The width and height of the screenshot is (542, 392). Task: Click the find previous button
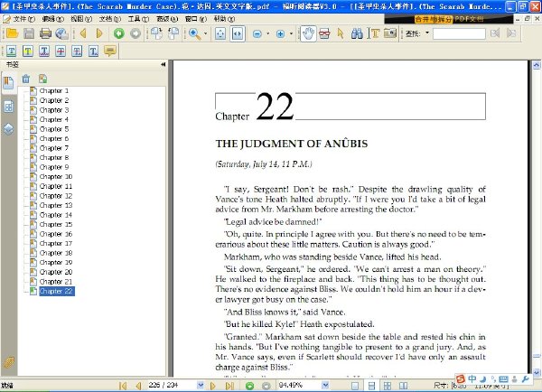tap(495, 33)
